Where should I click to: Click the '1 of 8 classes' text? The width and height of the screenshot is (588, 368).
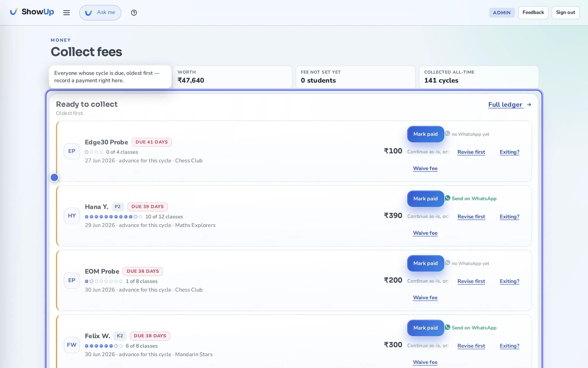142,281
